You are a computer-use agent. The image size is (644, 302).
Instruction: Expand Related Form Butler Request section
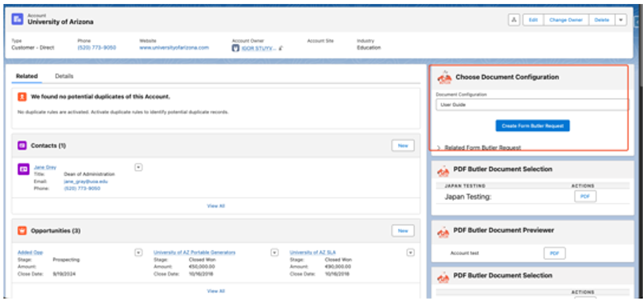pos(439,148)
